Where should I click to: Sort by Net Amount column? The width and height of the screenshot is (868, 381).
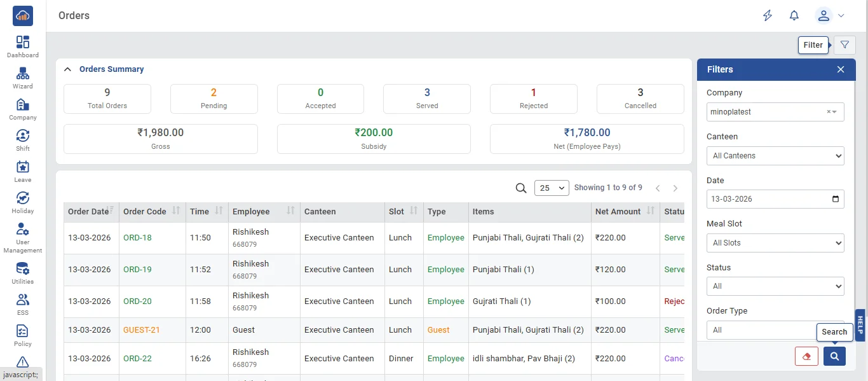[625, 212]
